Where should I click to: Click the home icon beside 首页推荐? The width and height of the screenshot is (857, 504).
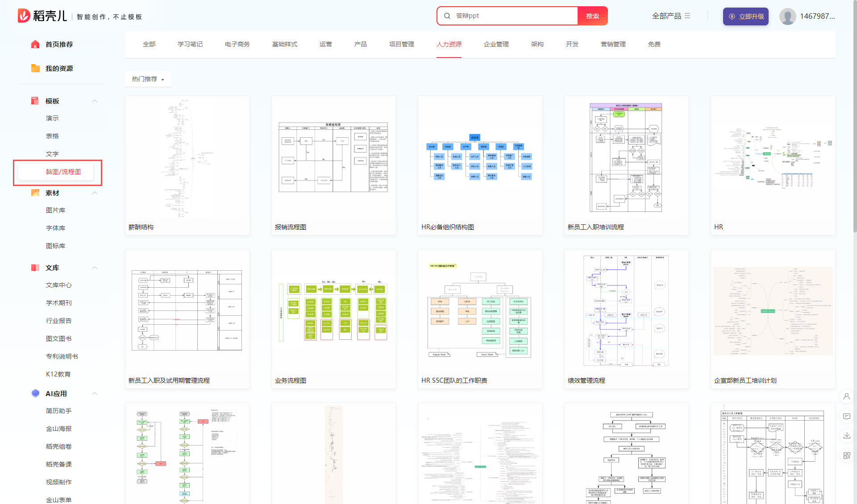point(35,44)
